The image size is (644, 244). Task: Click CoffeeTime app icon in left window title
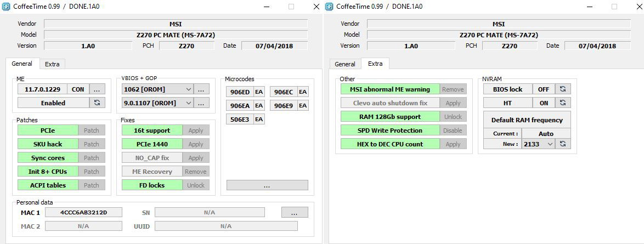(x=6, y=7)
